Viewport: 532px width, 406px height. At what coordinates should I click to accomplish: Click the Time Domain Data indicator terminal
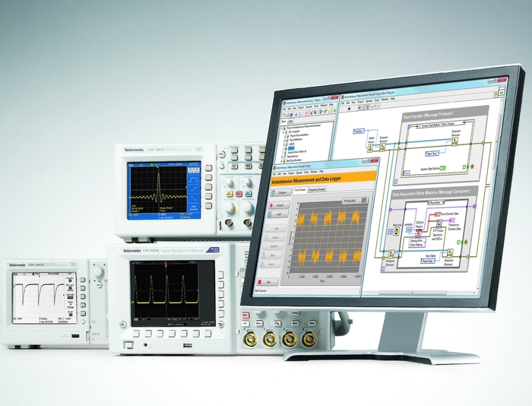coord(438,214)
